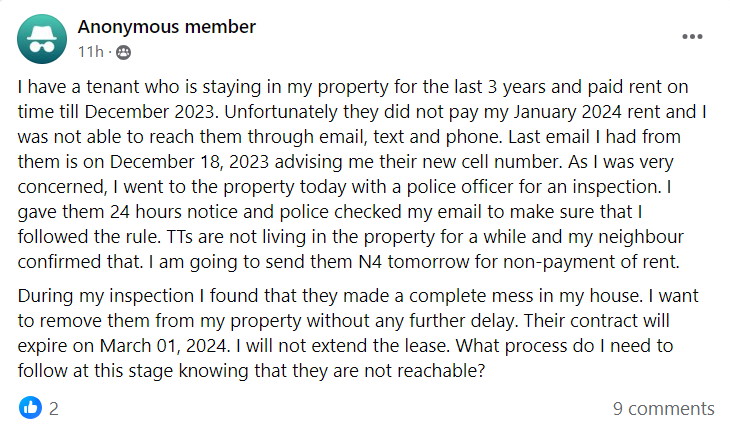
Task: Click the text "March 01, 2024"
Action: tap(164, 346)
